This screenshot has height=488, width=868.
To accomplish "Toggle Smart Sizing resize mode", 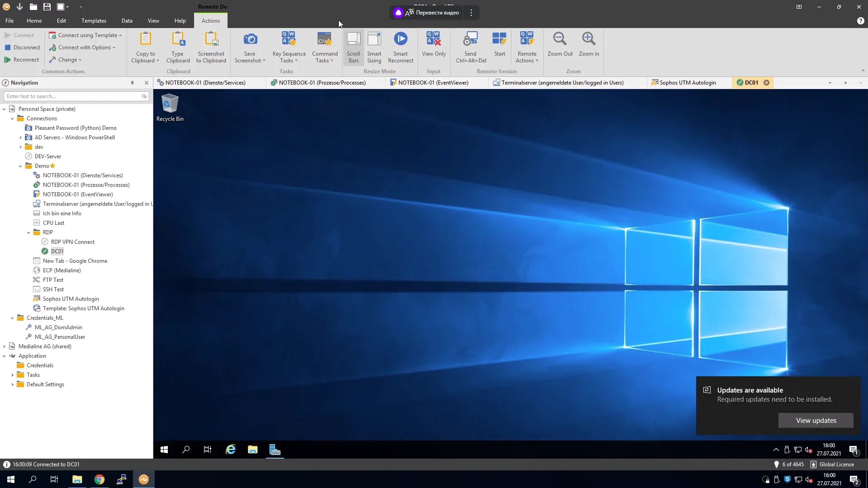I will 374,47.
